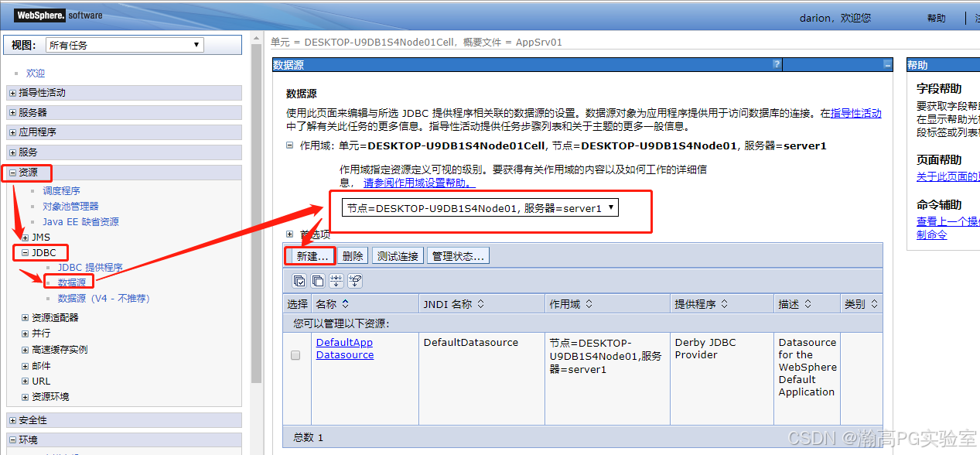Collapse the JDBC tree node
Screen dimensions: 980x455
pos(26,252)
